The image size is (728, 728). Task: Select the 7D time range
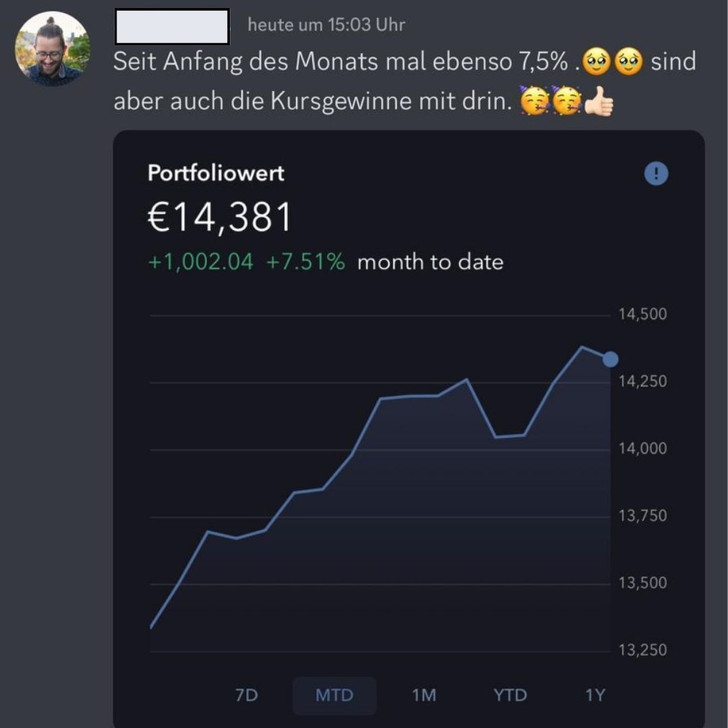click(x=247, y=695)
